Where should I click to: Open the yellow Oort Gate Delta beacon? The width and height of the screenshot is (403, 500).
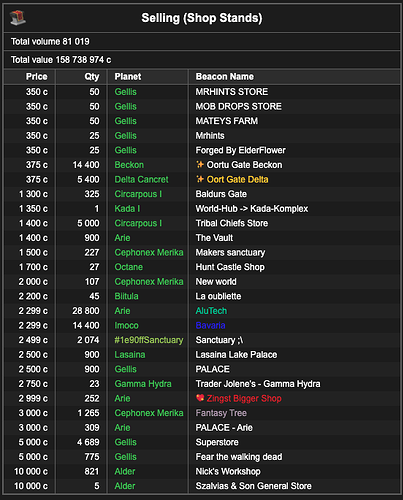(x=237, y=179)
